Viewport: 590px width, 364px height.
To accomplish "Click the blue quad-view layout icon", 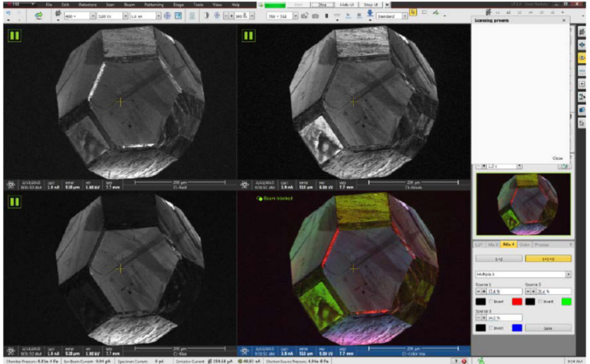I will point(178,16).
